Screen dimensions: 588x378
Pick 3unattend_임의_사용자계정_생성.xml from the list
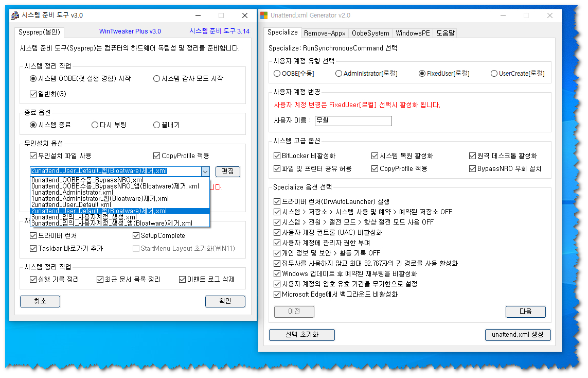(x=120, y=217)
